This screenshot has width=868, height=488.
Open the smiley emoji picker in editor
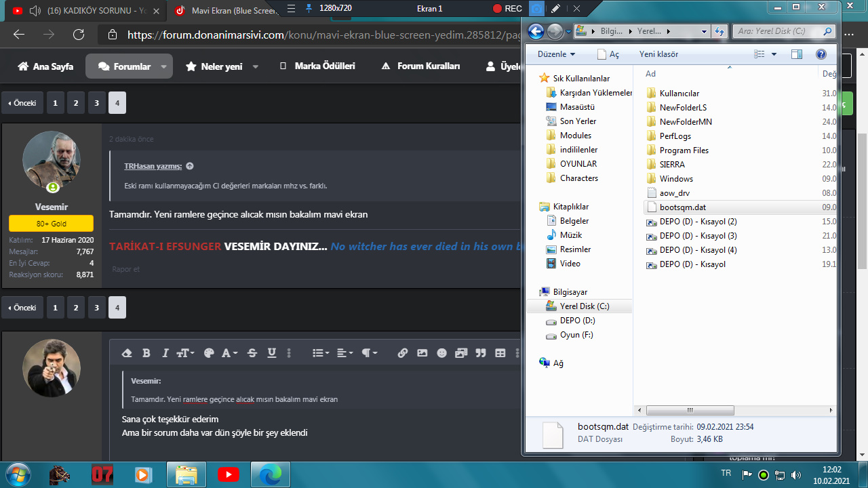point(442,353)
